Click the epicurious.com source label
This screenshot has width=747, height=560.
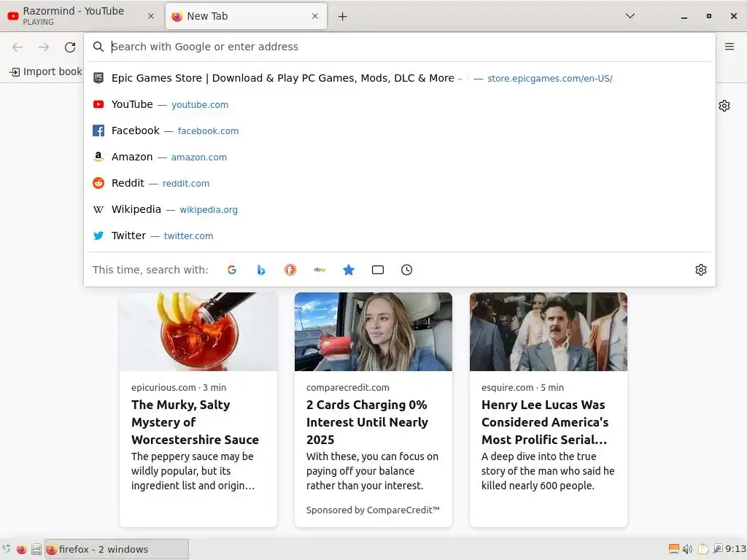tap(163, 388)
